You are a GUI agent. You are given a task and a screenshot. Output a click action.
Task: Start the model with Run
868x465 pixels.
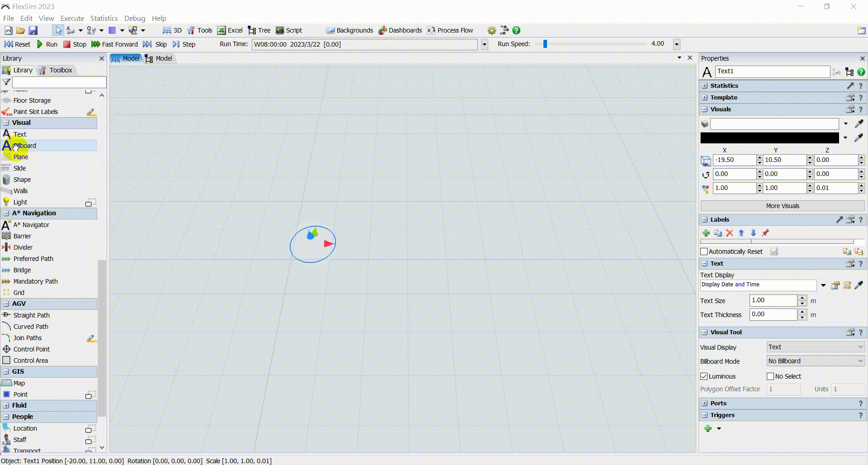coord(47,44)
